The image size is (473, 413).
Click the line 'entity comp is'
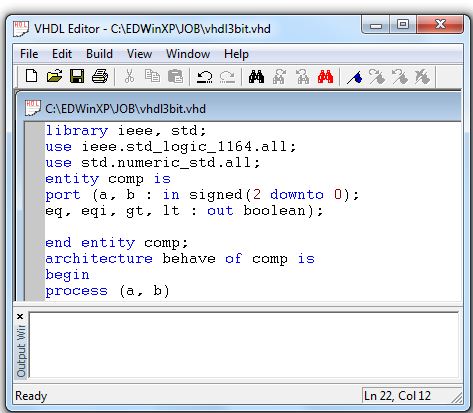(x=108, y=179)
